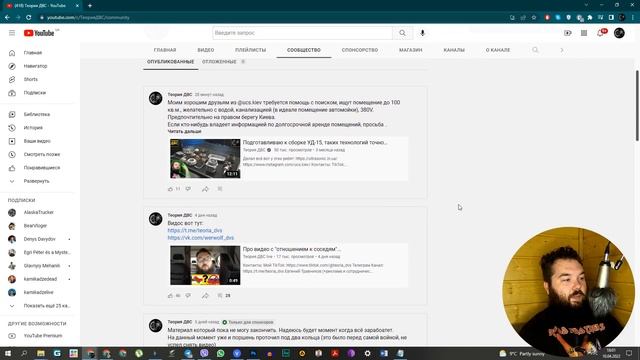The width and height of the screenshot is (640, 360).
Task: Select the ОПУБЛИКОВАННЫЕ posts tab
Action: pyautogui.click(x=171, y=62)
